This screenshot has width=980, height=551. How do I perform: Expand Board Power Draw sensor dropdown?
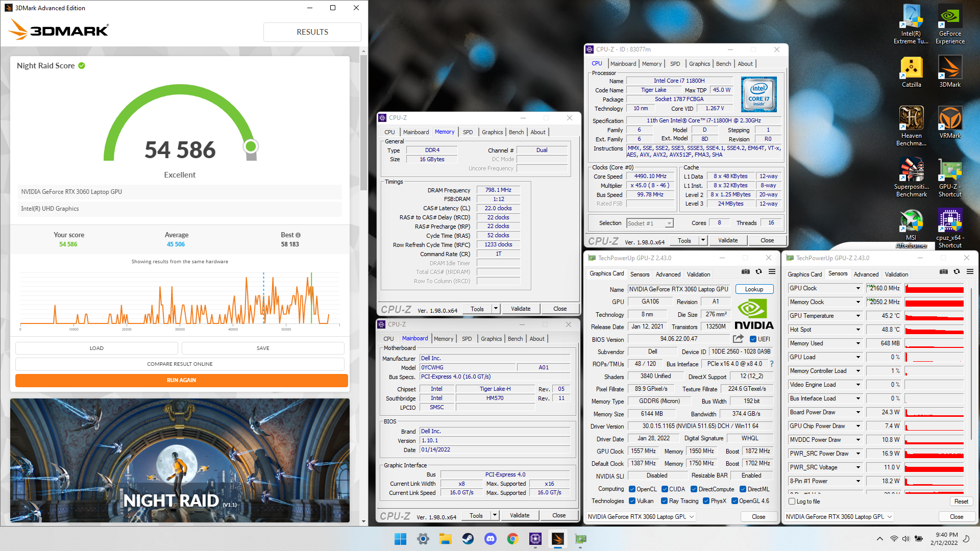click(x=858, y=412)
